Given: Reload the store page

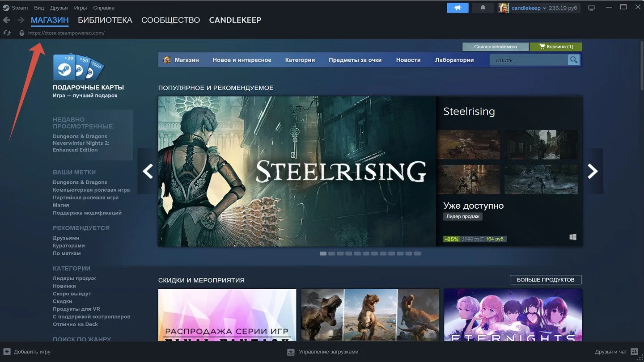Looking at the screenshot, I should [7, 33].
